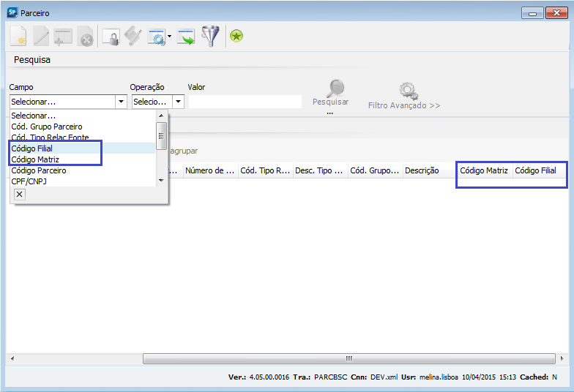This screenshot has height=392, width=574.
Task: Click the PARCBSC transaction status text
Action: point(331,377)
